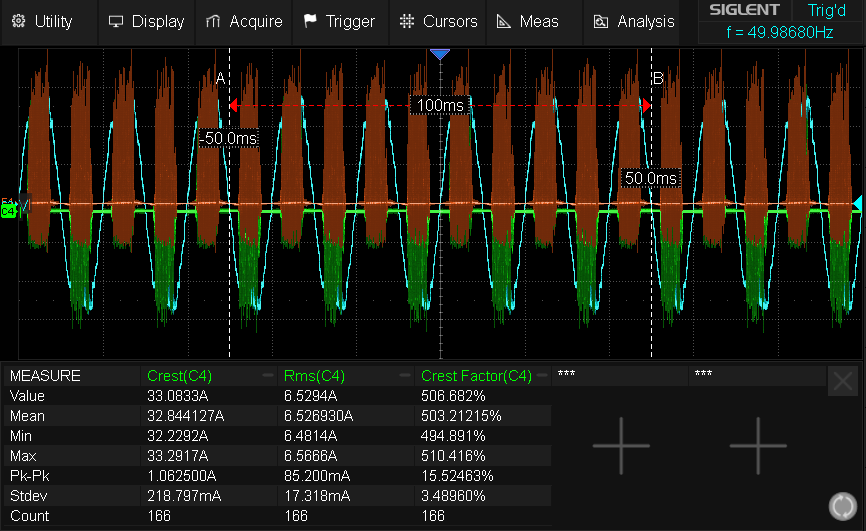Click the frequency counter readout
866x531 pixels.
tap(780, 32)
